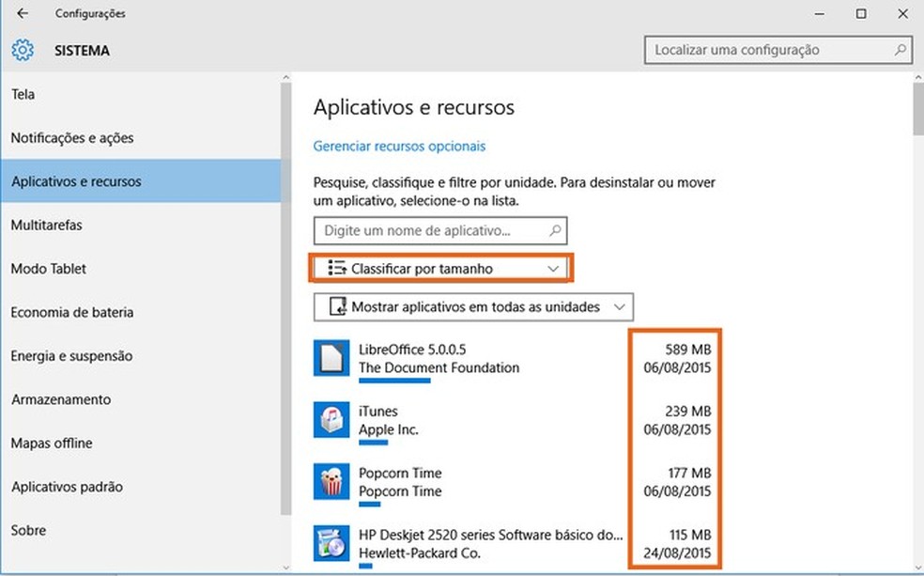This screenshot has height=576, width=924.
Task: Focus the Localizar uma configuração search box
Action: point(770,51)
